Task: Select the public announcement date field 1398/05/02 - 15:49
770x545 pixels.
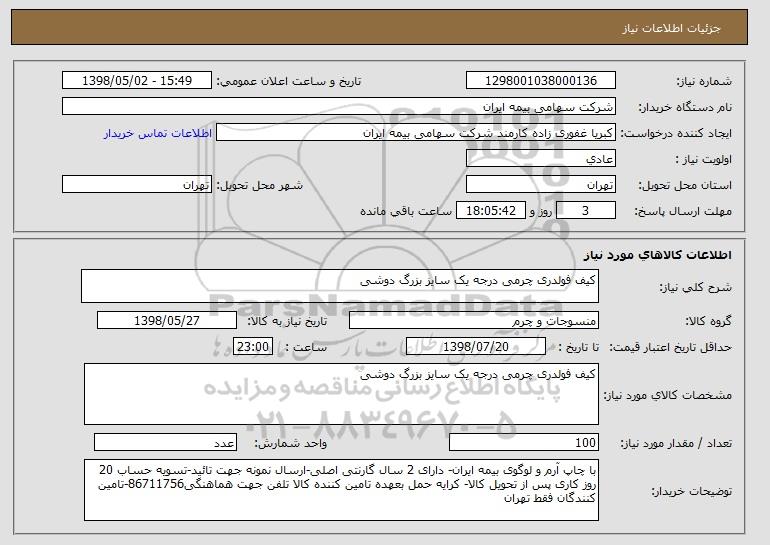Action: 137,81
